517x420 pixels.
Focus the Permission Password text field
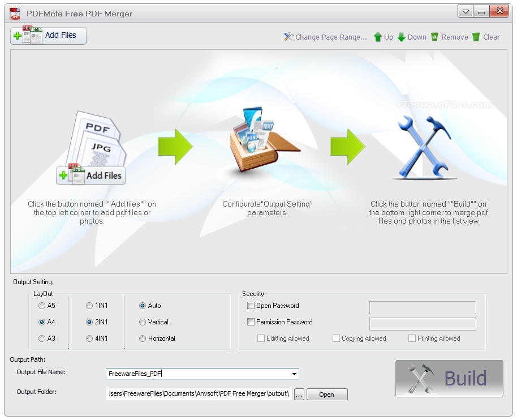pyautogui.click(x=423, y=324)
